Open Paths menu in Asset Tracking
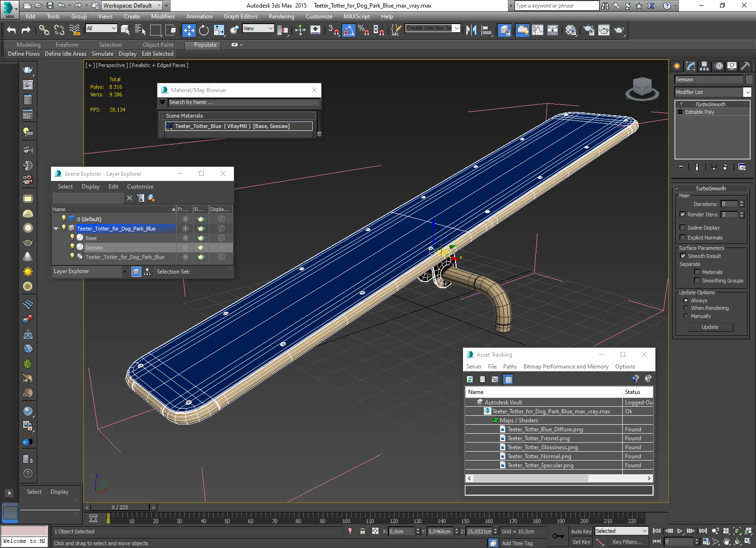Image resolution: width=756 pixels, height=548 pixels. point(510,367)
